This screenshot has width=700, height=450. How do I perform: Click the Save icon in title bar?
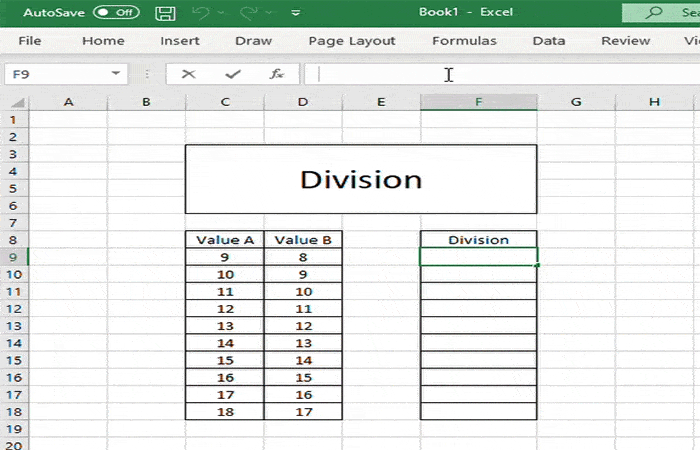point(165,13)
